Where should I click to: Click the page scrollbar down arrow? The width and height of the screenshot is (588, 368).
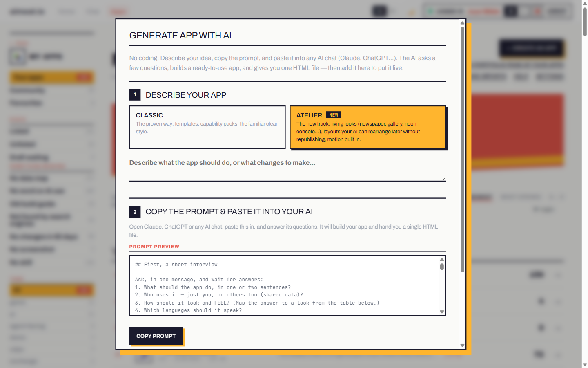[x=585, y=365]
